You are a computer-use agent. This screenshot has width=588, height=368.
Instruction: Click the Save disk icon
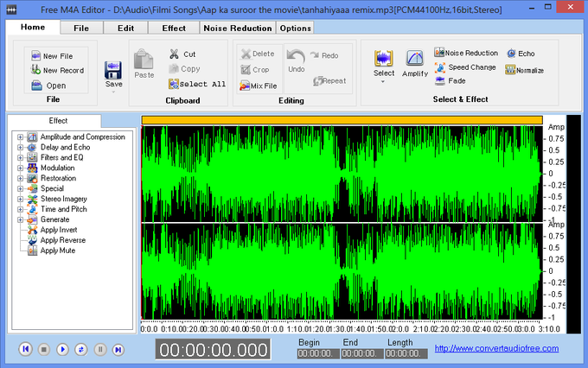113,69
